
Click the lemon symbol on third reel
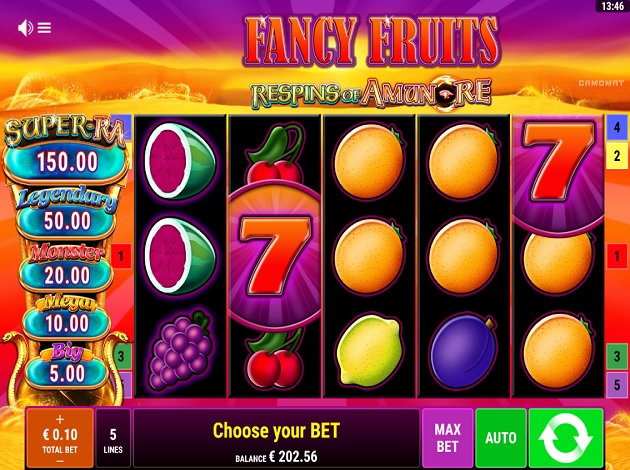click(369, 350)
